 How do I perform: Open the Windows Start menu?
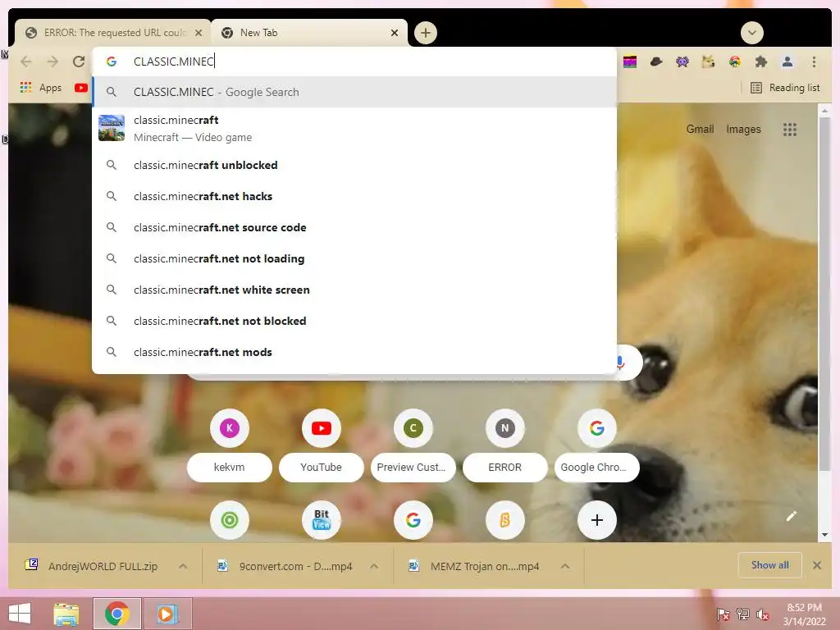coord(20,614)
